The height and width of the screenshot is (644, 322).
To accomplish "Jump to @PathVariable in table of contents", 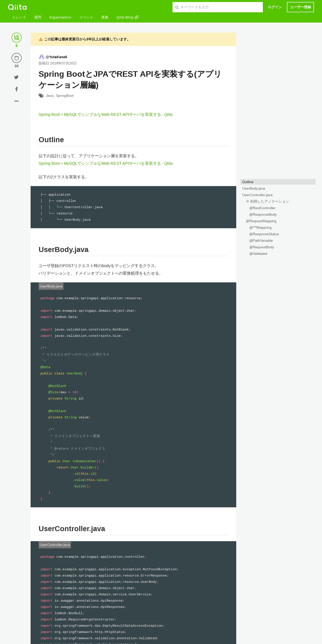I will 261,240.
